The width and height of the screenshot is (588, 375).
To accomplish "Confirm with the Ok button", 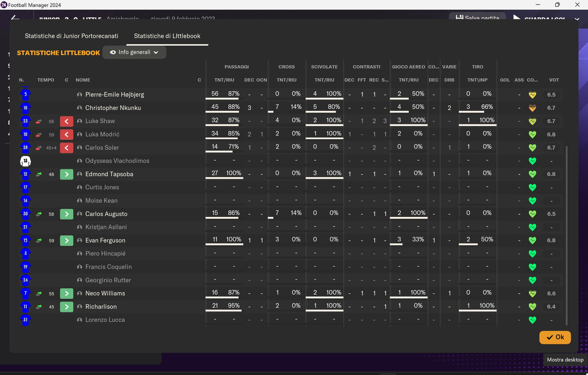I will pyautogui.click(x=555, y=337).
